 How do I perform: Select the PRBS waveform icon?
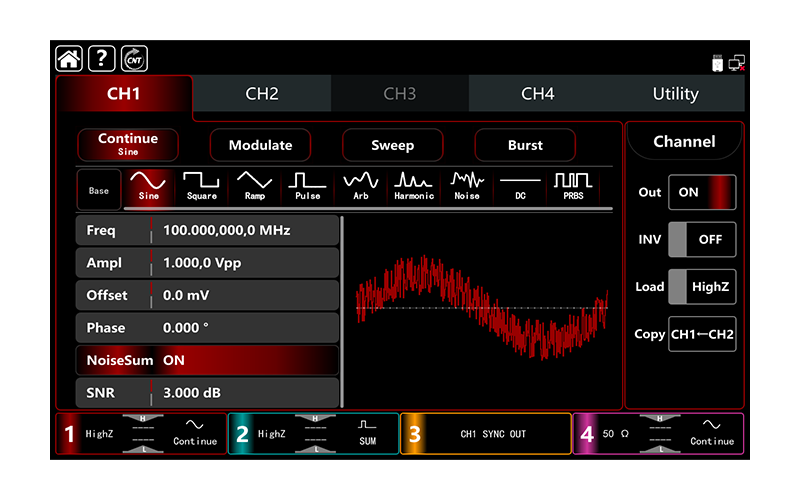tap(573, 186)
